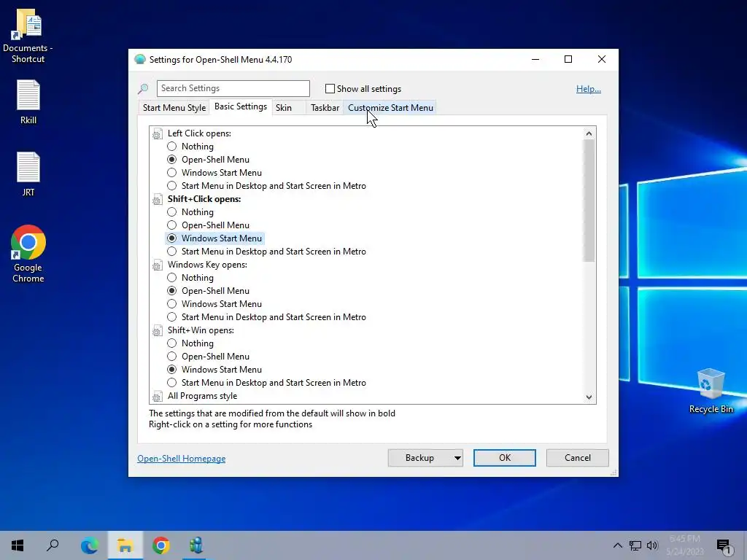This screenshot has height=560, width=747.
Task: Click the Cancel button
Action: (578, 458)
